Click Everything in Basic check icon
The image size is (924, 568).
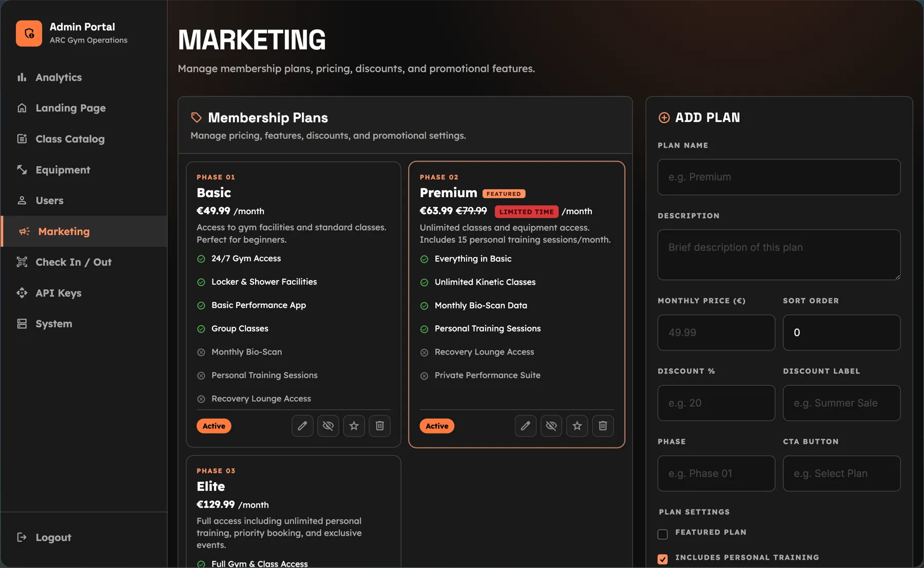(424, 259)
